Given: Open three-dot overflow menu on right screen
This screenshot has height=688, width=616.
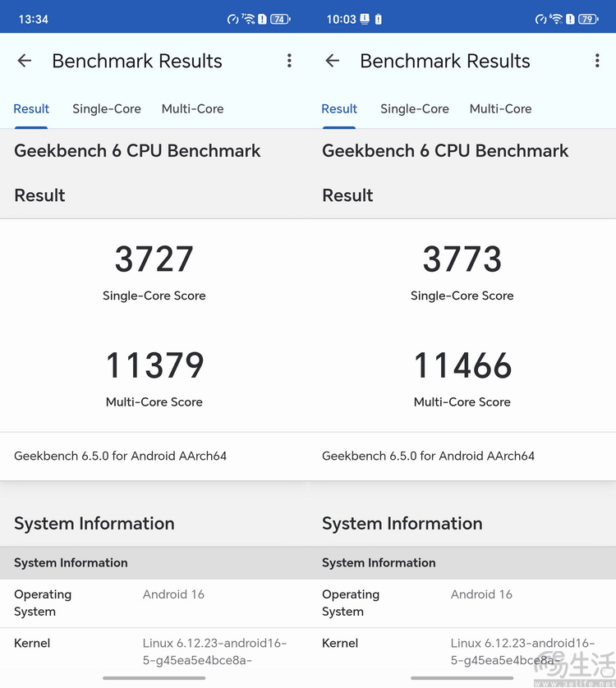Looking at the screenshot, I should tap(597, 61).
